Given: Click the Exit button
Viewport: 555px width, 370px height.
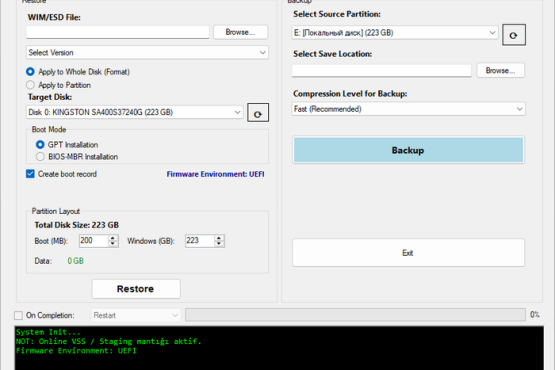Looking at the screenshot, I should 408,253.
